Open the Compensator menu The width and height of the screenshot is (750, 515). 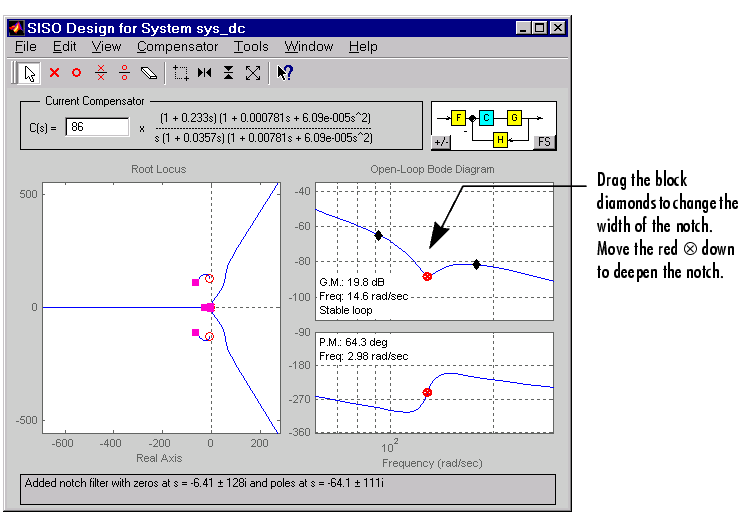point(177,46)
